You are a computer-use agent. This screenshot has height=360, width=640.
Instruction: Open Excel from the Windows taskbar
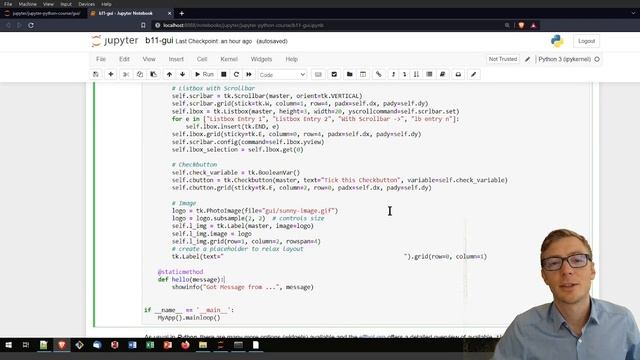coord(150,345)
